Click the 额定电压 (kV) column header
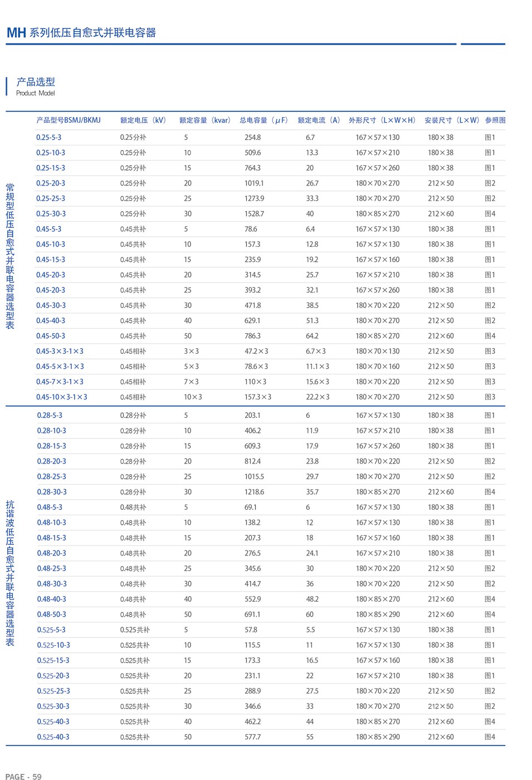This screenshot has width=532, height=780. 144,120
